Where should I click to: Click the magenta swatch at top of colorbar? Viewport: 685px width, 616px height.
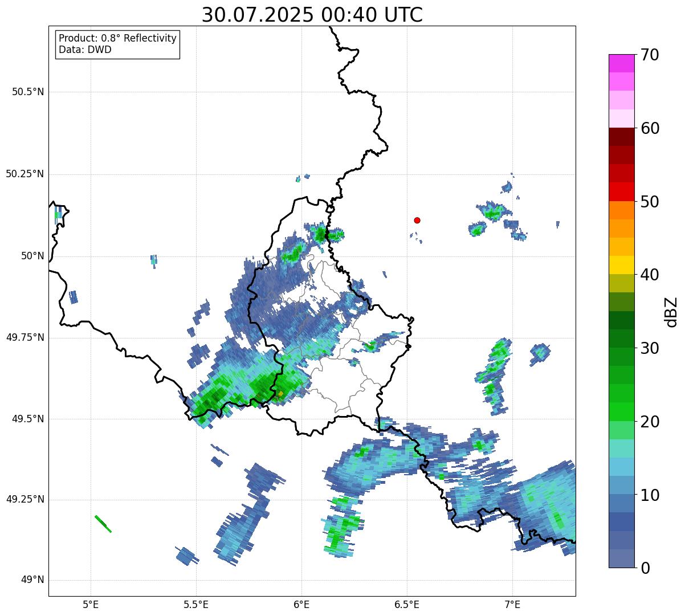pyautogui.click(x=622, y=63)
